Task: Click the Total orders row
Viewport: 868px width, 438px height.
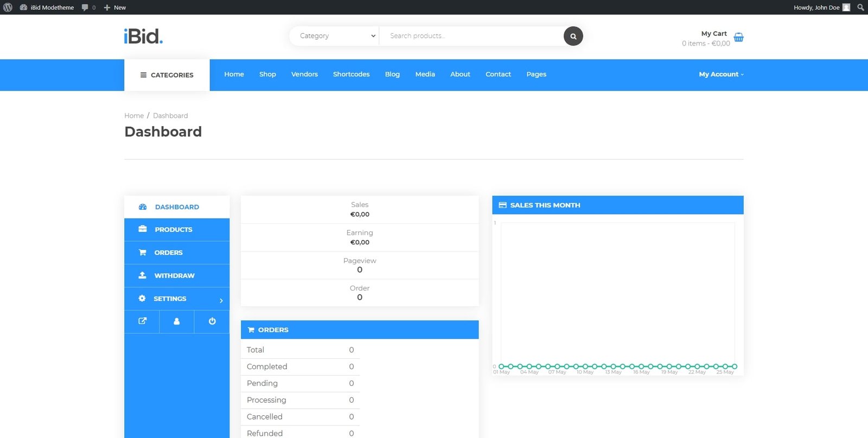Action: 300,350
